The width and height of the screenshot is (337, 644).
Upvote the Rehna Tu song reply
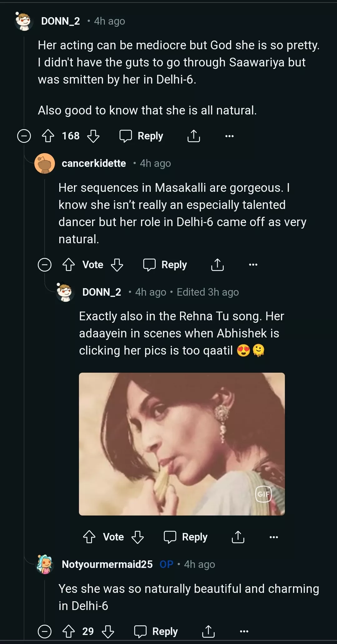89,537
